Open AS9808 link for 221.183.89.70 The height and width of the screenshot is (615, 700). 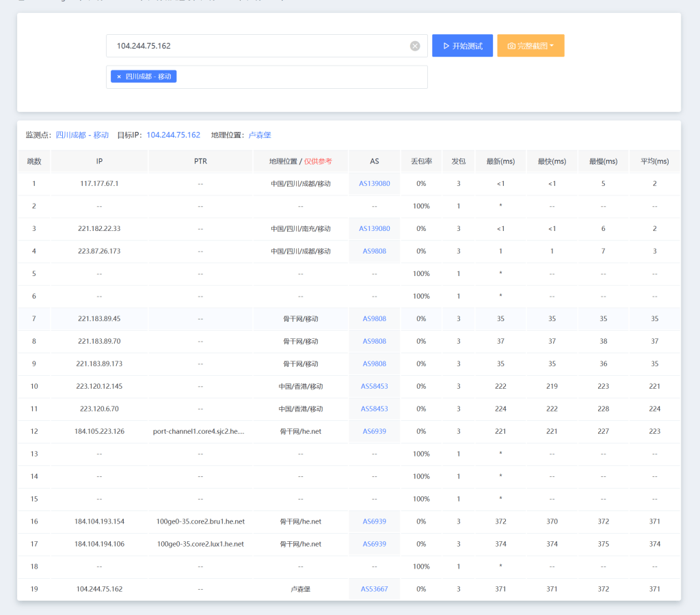pos(375,341)
